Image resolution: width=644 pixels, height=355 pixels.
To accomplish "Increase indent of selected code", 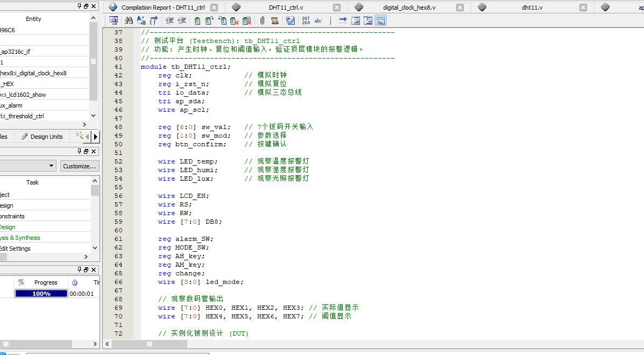I will click(169, 20).
